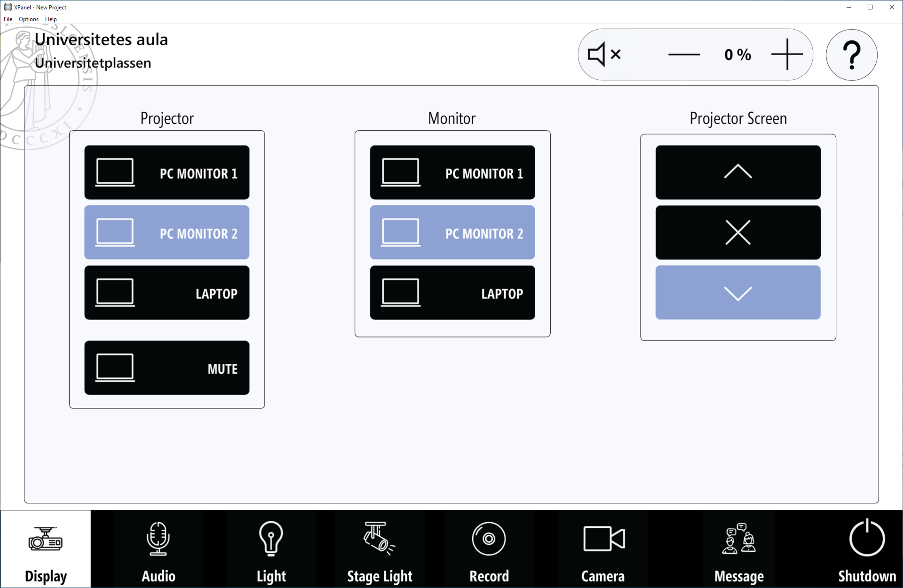Viewport: 903px width, 588px height.
Task: Open the Audio tab
Action: pos(158,549)
